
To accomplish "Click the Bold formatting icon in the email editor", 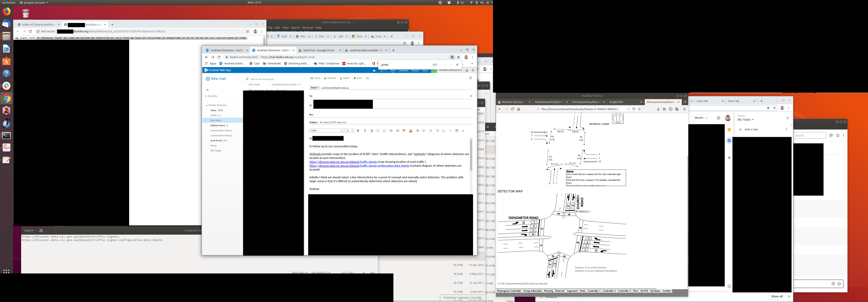I will click(x=358, y=131).
